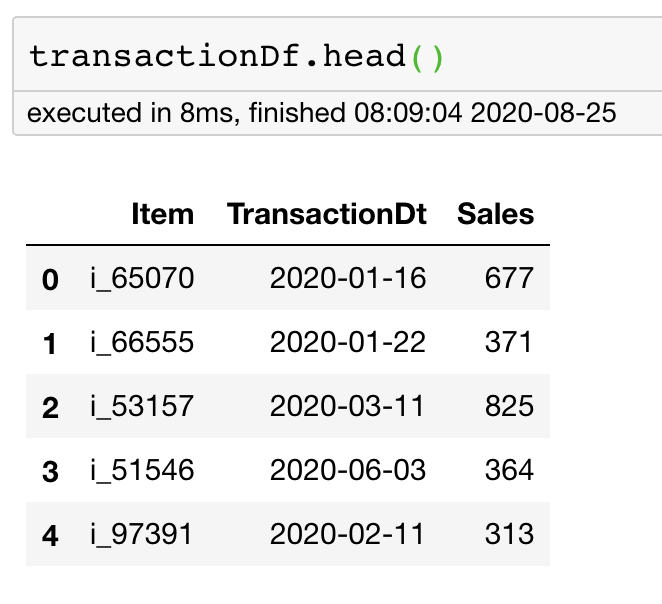Click the item cell i_65070
Screen dimensions: 662x604
click(x=141, y=279)
